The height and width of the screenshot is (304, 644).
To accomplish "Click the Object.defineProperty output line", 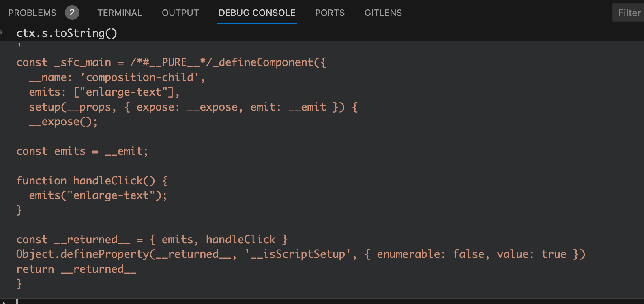I will tap(301, 254).
